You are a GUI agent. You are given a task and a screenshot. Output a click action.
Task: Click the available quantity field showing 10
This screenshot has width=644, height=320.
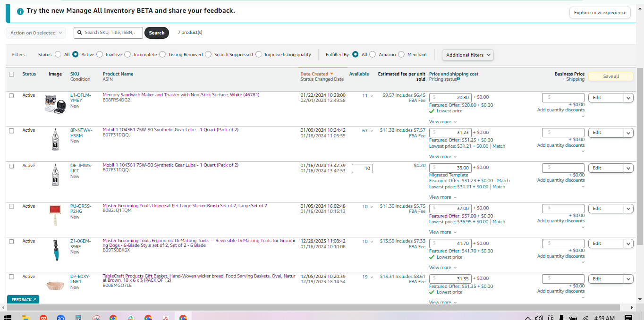pos(363,168)
